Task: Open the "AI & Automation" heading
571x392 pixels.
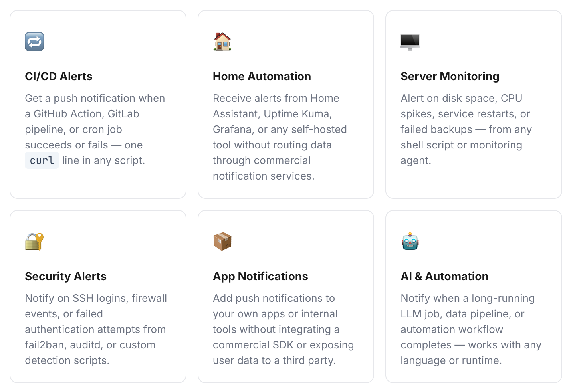Action: click(x=444, y=276)
